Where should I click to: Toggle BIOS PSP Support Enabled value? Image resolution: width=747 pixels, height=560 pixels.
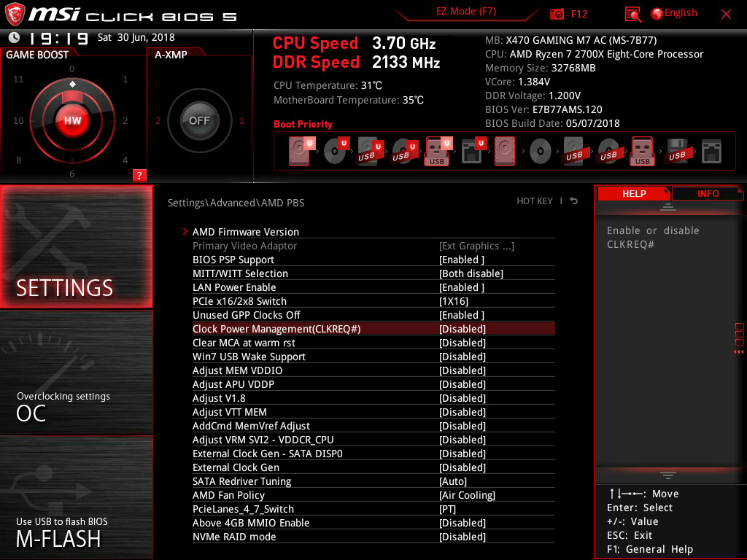(x=461, y=260)
